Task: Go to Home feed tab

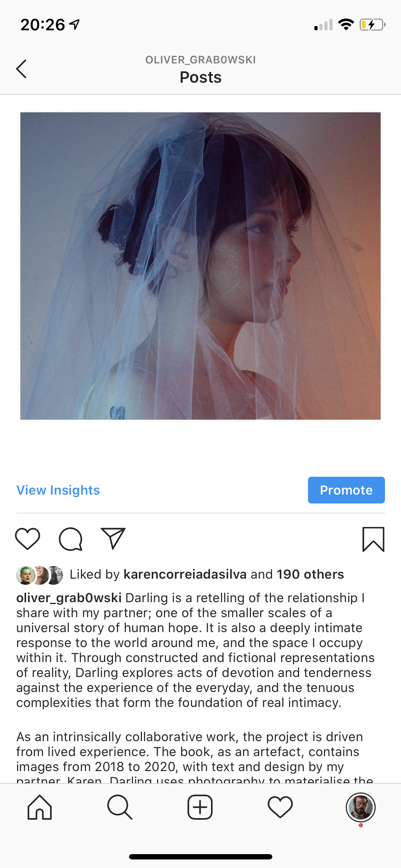Action: point(40,807)
